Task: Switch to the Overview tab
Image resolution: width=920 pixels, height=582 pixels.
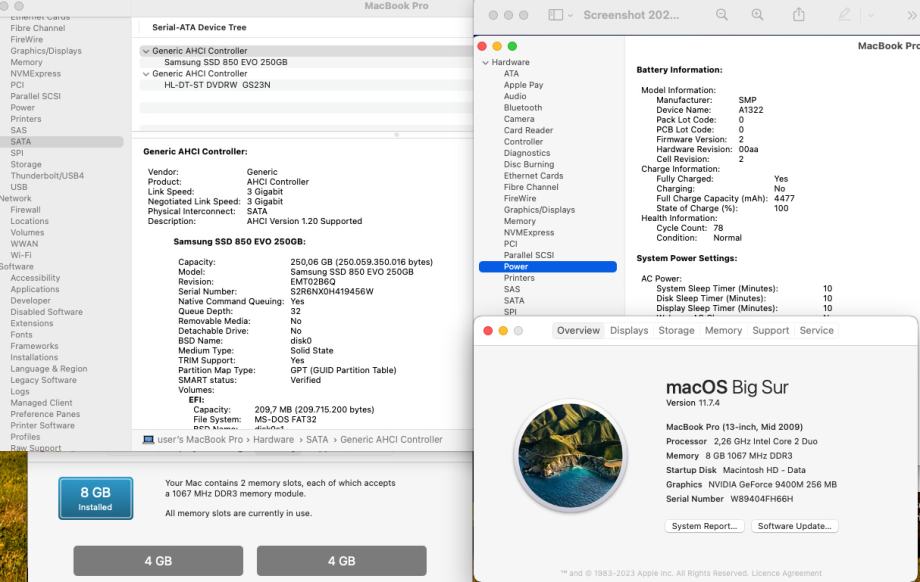Action: pyautogui.click(x=578, y=330)
